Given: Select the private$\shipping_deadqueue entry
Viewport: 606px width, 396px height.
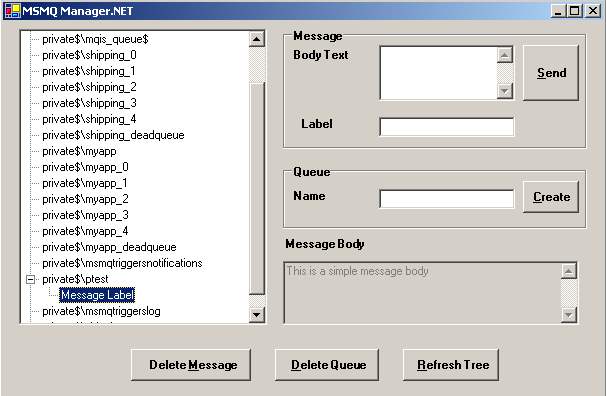Looking at the screenshot, I should click(113, 135).
